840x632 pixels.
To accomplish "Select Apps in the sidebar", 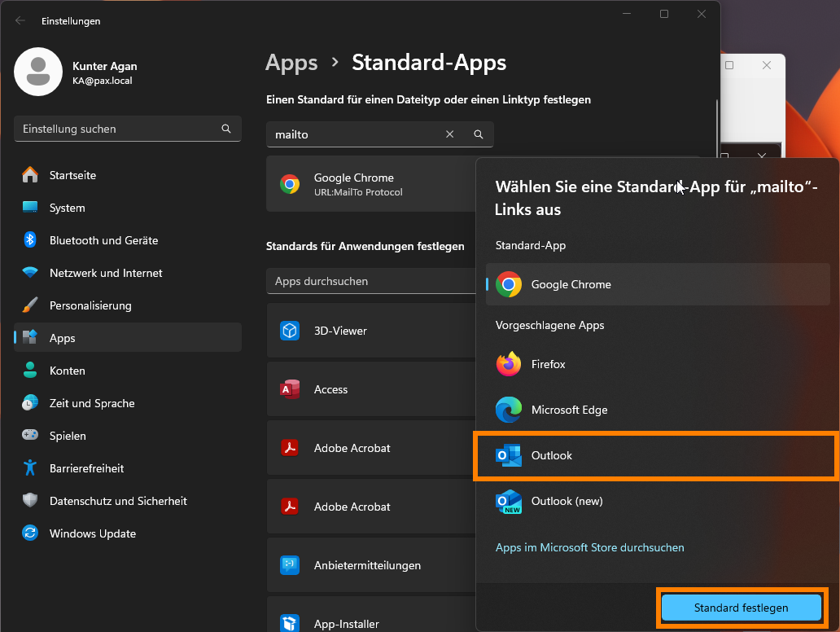I will coord(128,338).
